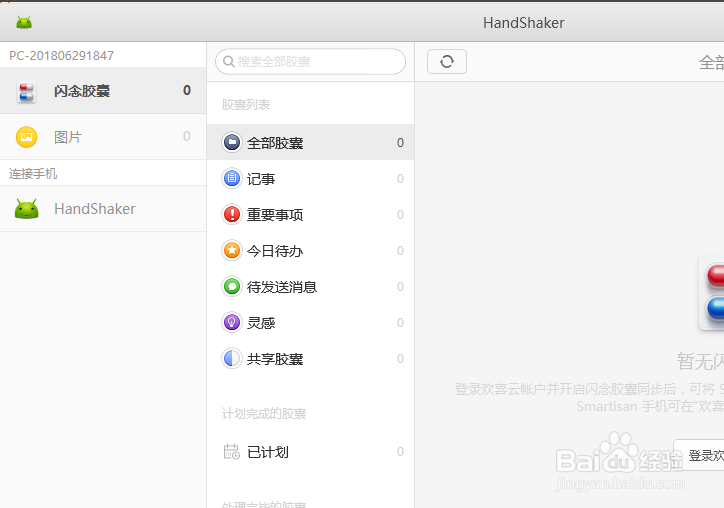Click the green HandShaker Android icon in sidebar
Screen dimensions: 724x508
pyautogui.click(x=26, y=209)
